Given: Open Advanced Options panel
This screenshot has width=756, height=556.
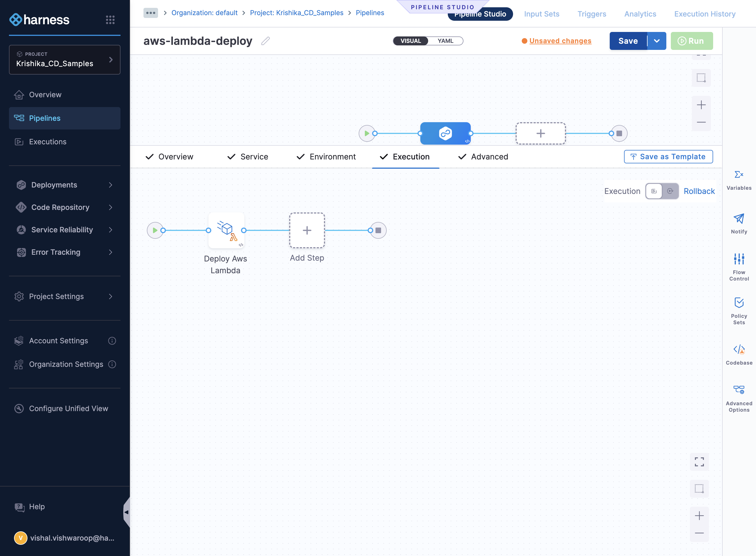Looking at the screenshot, I should (x=739, y=399).
